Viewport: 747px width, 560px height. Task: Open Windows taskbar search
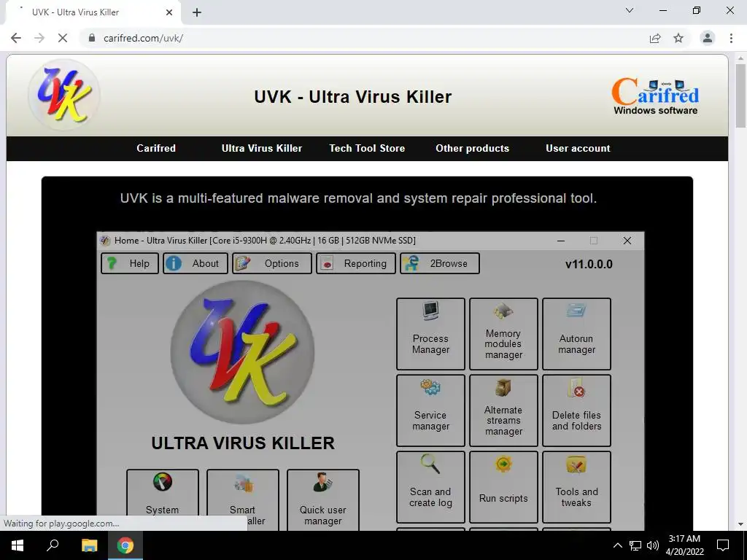click(53, 545)
